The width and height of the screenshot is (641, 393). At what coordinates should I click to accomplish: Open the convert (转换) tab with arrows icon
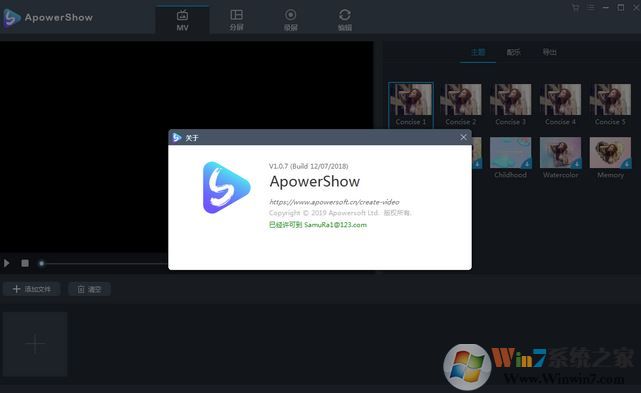point(345,20)
